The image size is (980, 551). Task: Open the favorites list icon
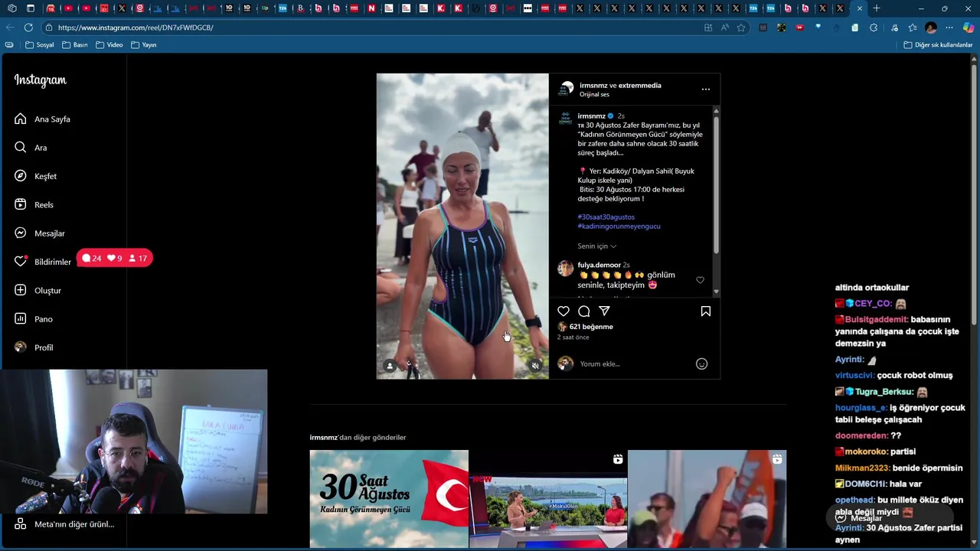pyautogui.click(x=912, y=28)
